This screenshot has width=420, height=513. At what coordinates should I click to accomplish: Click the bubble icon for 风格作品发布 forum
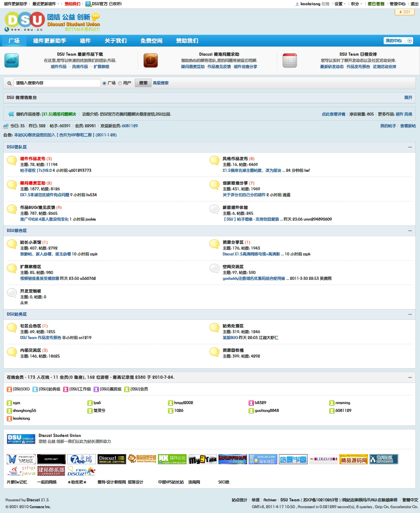point(215,160)
